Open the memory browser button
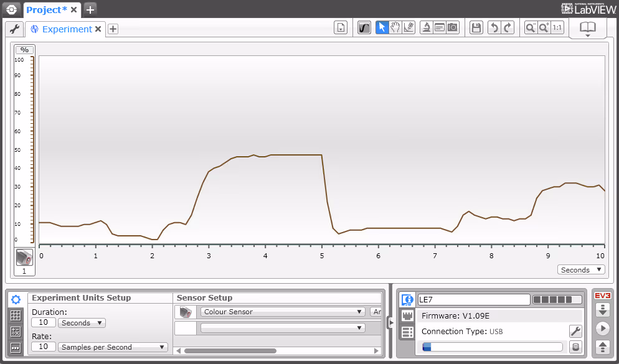 [575, 347]
